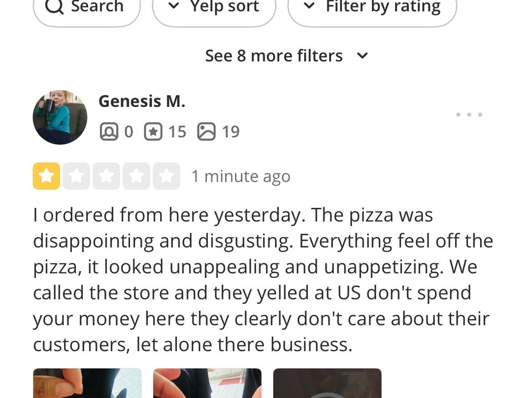This screenshot has width=532, height=398.
Task: Open the first review photo thumbnail
Action: [x=87, y=383]
